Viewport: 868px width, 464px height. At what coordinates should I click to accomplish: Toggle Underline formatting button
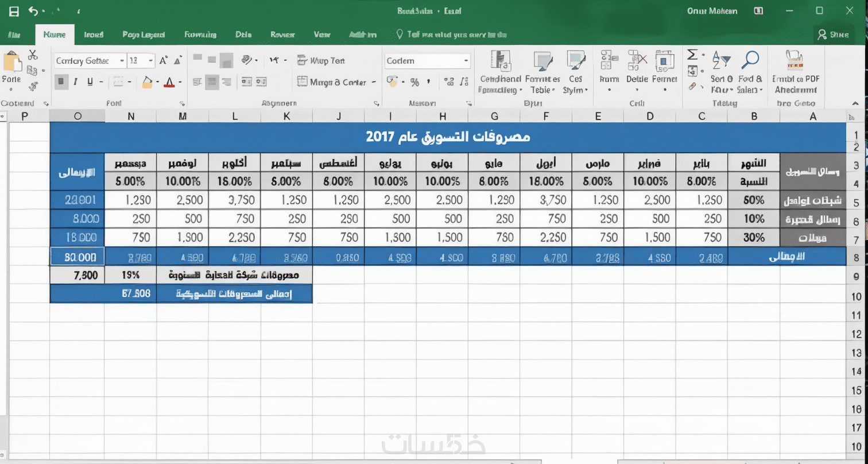tap(90, 82)
